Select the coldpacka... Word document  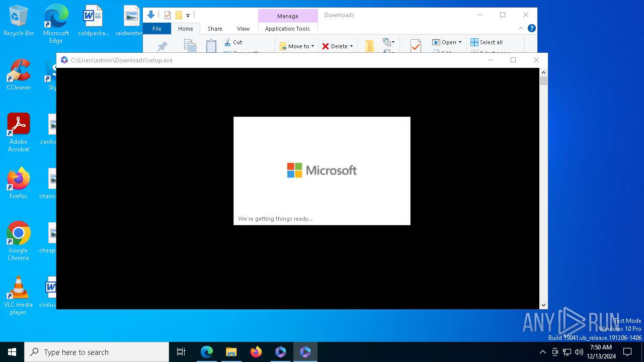[94, 21]
